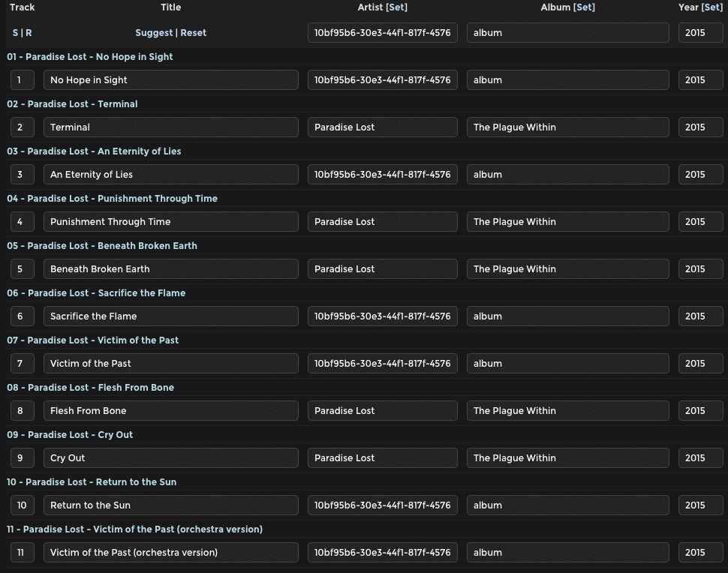Focus the top Album field in header row

click(567, 33)
